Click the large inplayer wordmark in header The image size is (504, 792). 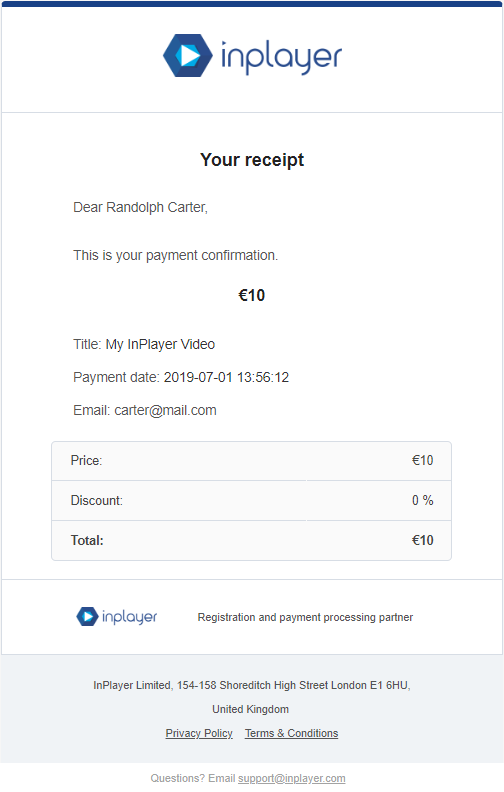(281, 58)
